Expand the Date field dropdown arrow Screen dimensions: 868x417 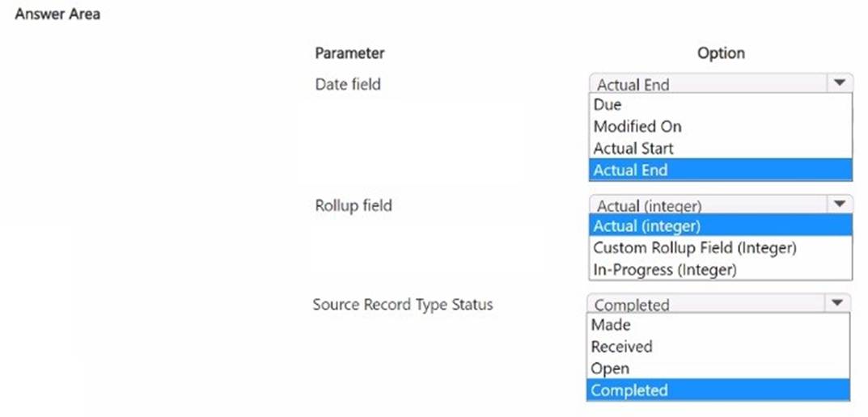tap(839, 82)
